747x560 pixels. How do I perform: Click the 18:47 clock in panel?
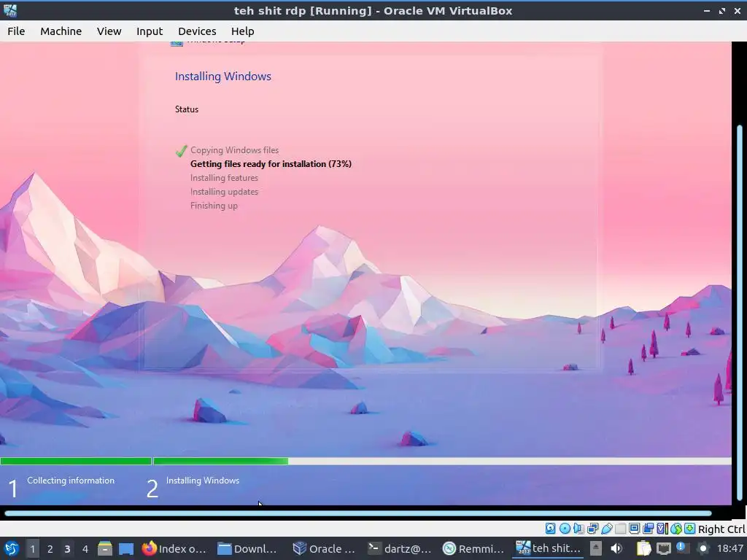pos(729,548)
